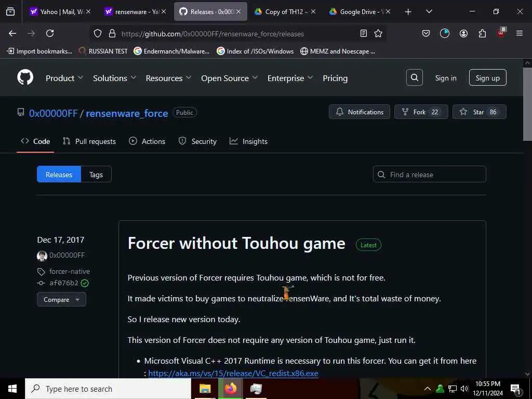Switch to Copy of TH12 tab
Image resolution: width=532 pixels, height=399 pixels.
pyautogui.click(x=285, y=11)
